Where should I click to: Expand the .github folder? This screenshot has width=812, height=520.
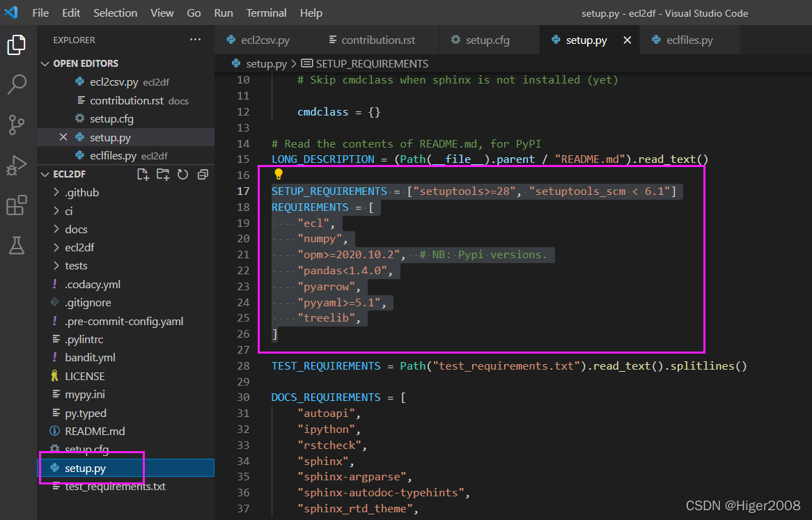coord(56,192)
